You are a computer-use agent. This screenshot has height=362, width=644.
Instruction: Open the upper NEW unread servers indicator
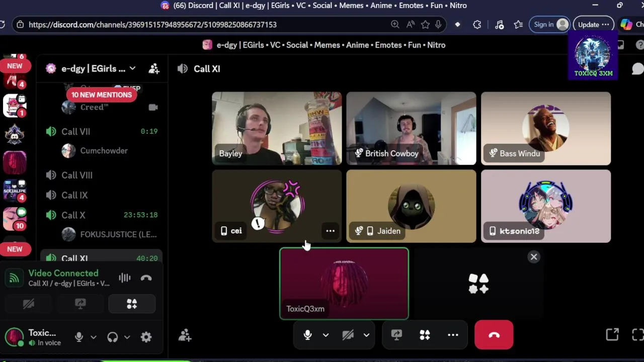pos(15,66)
